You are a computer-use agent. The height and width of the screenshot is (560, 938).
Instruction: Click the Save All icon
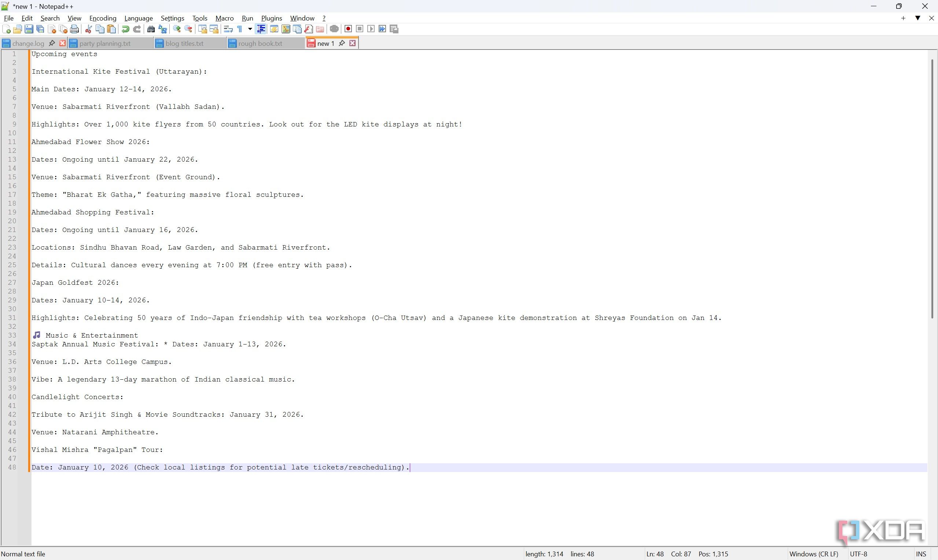click(x=40, y=29)
